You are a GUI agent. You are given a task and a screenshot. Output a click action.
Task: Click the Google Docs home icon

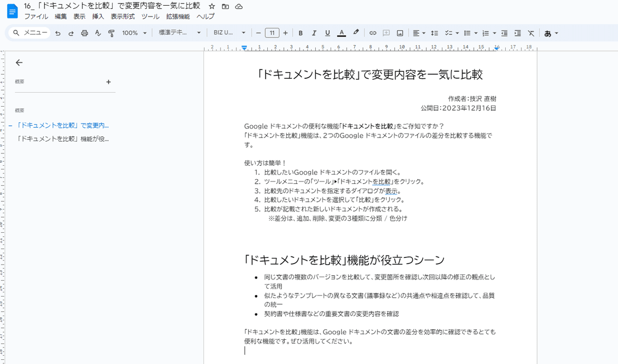(x=12, y=11)
